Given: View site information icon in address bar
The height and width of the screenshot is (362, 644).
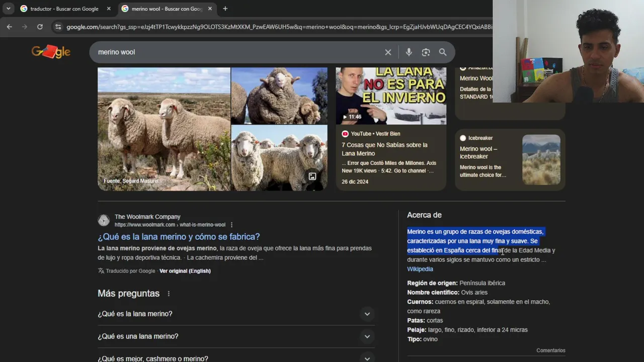Looking at the screenshot, I should [x=58, y=27].
